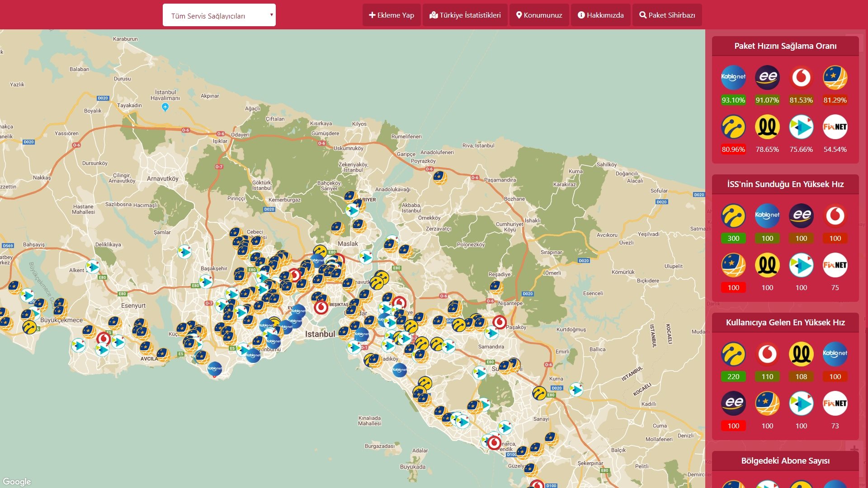Click the Kullanıcıya Gelen En Yüksek Hız header
This screenshot has width=868, height=488.
pyautogui.click(x=785, y=323)
